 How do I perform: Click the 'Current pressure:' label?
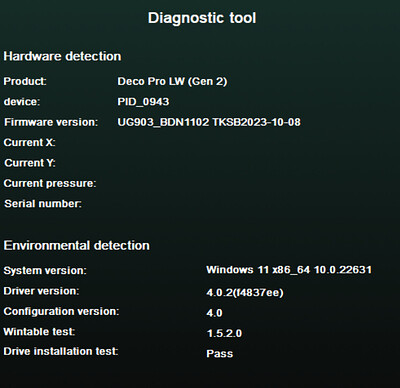click(50, 183)
